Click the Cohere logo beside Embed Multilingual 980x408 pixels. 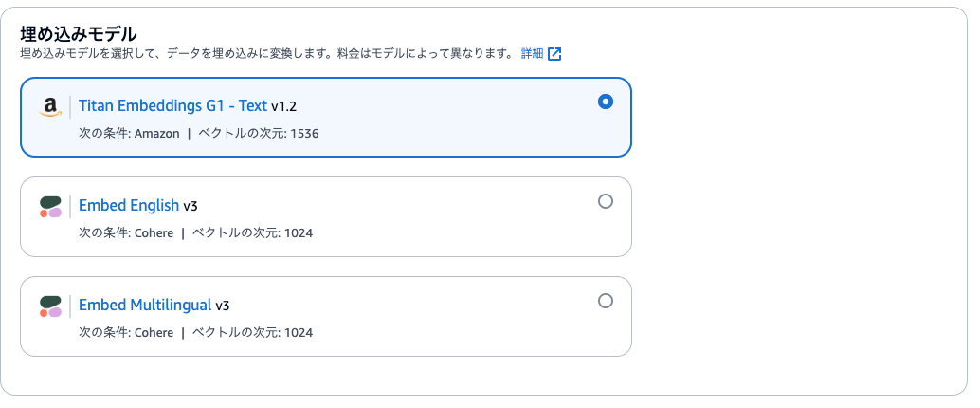[x=50, y=306]
